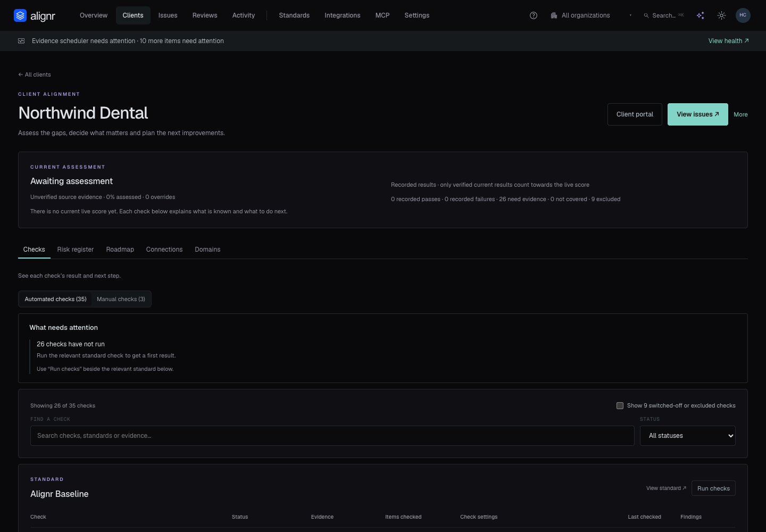Click the Alignr Baseline standard title
This screenshot has width=766, height=532.
click(x=60, y=494)
